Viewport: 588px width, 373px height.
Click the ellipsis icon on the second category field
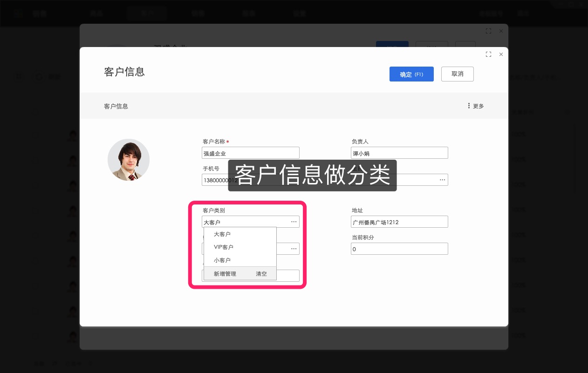[x=294, y=248]
